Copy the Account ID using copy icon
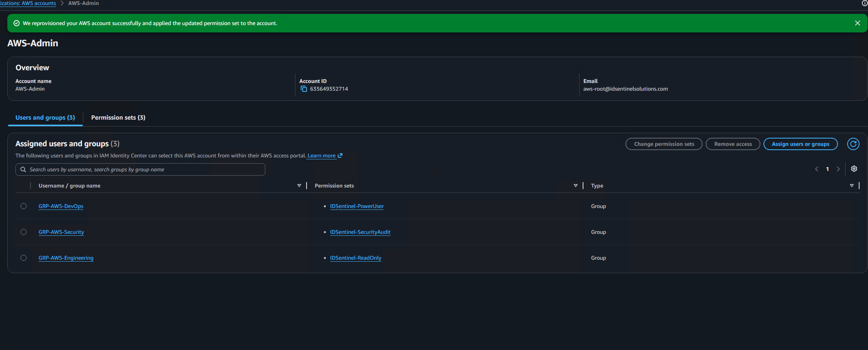 click(x=304, y=89)
